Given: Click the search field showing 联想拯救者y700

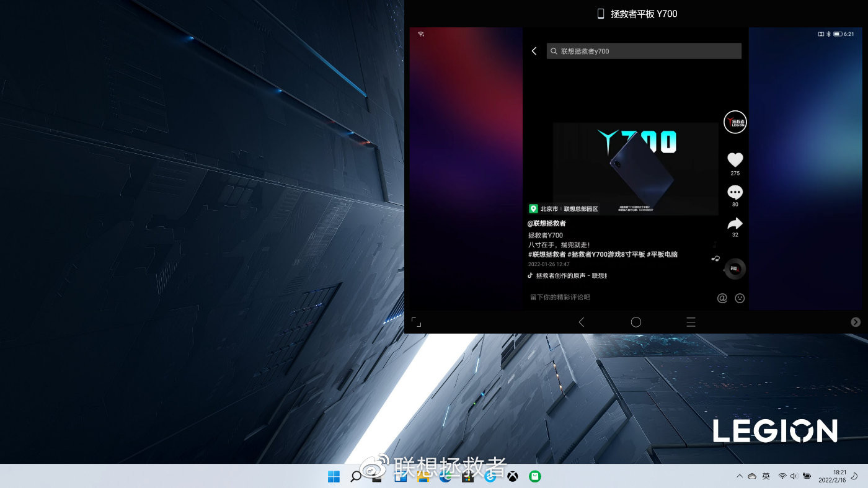Looking at the screenshot, I should pyautogui.click(x=644, y=51).
